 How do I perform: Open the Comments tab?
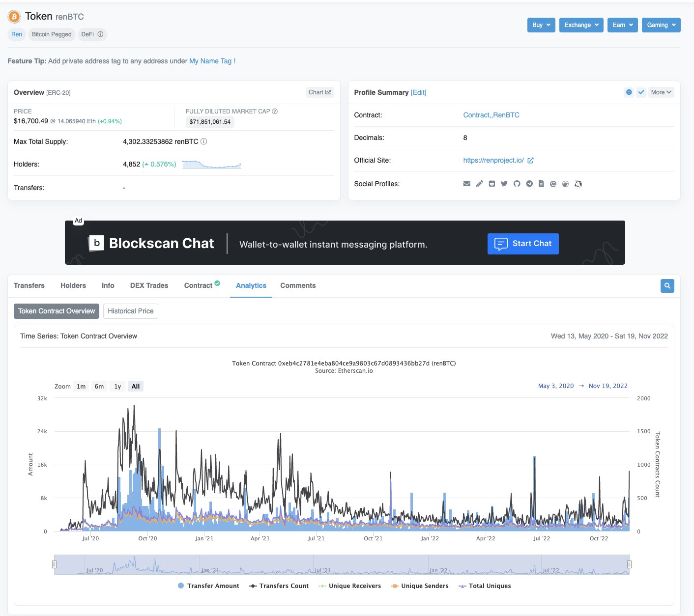tap(298, 285)
